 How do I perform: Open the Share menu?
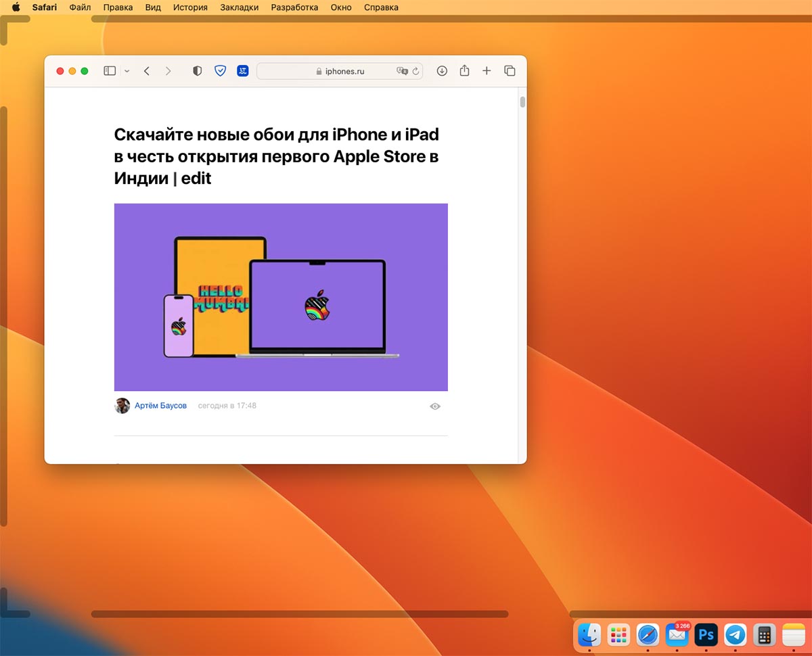(464, 71)
